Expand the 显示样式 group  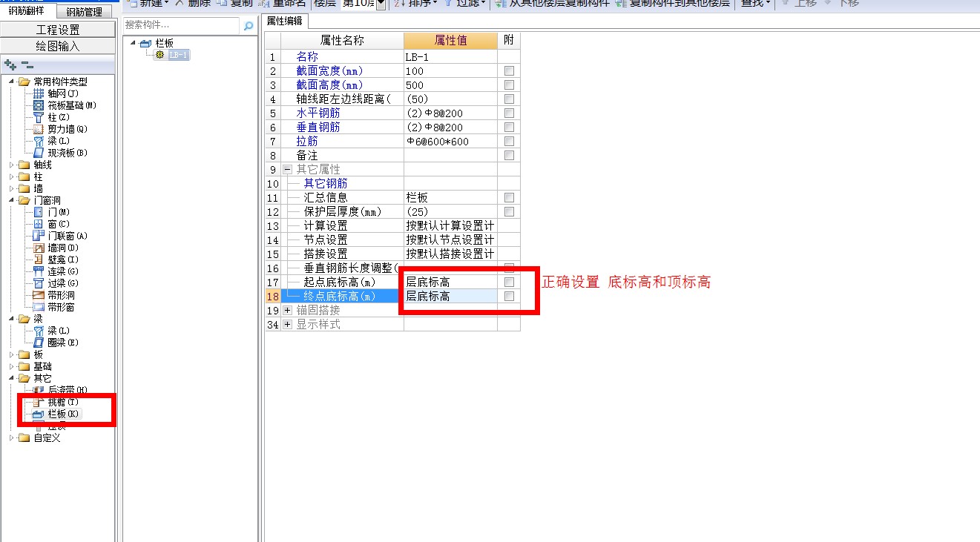point(288,325)
